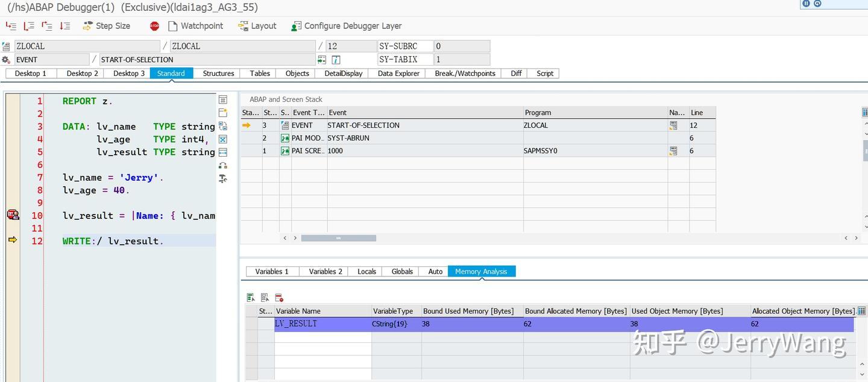Select the Standard tab
The image size is (868, 382).
171,74
